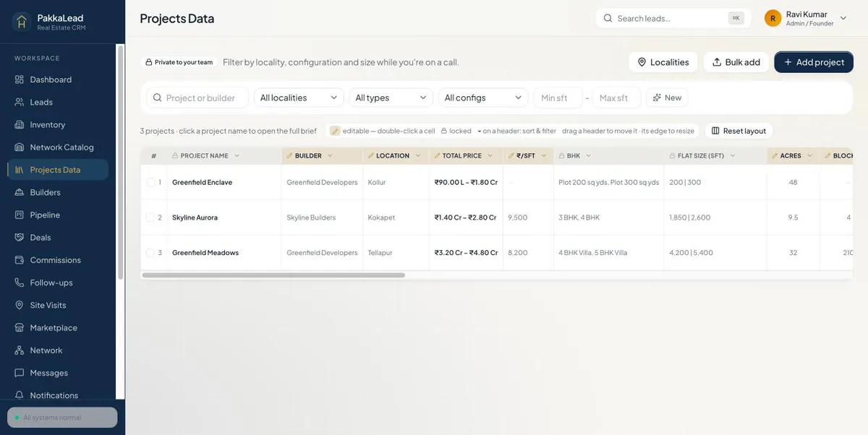Screen dimensions: 868x435
Task: Click the PakkaLead house logo
Action: [22, 22]
